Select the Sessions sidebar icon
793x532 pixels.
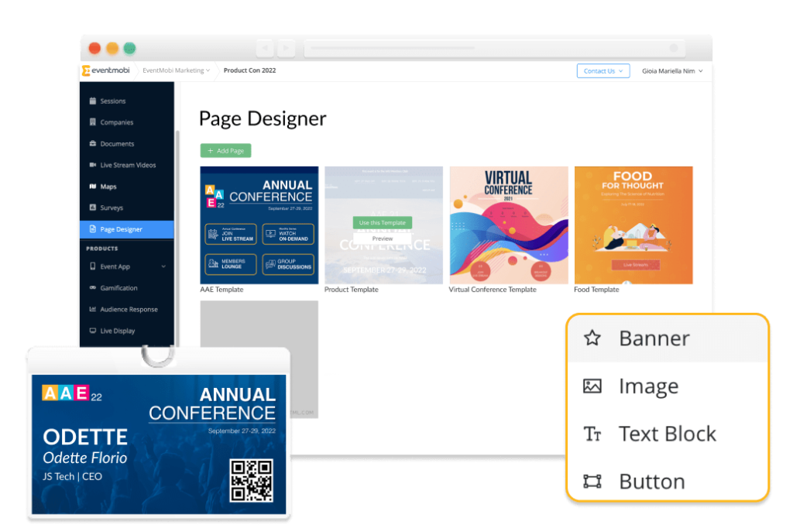pos(94,101)
